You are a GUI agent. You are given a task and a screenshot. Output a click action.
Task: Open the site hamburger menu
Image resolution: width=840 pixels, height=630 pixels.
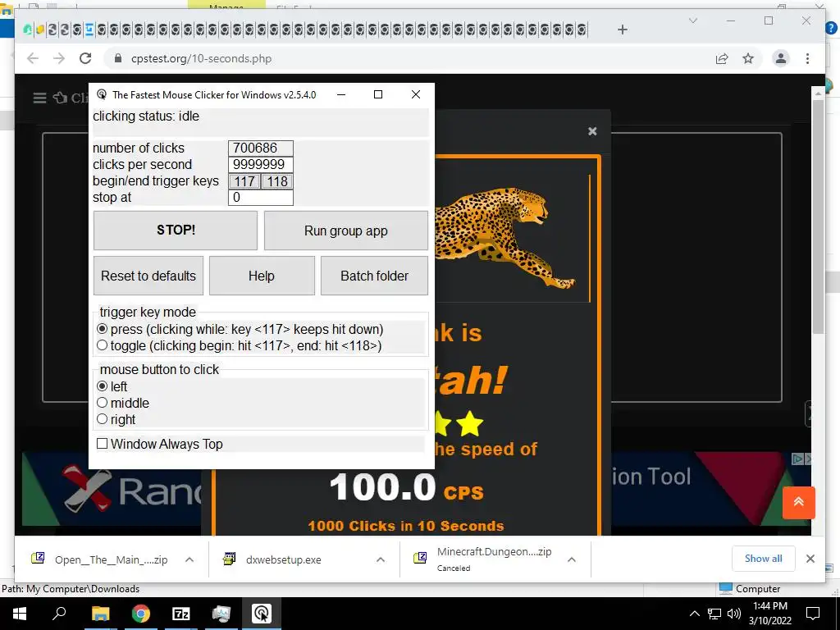coord(39,98)
